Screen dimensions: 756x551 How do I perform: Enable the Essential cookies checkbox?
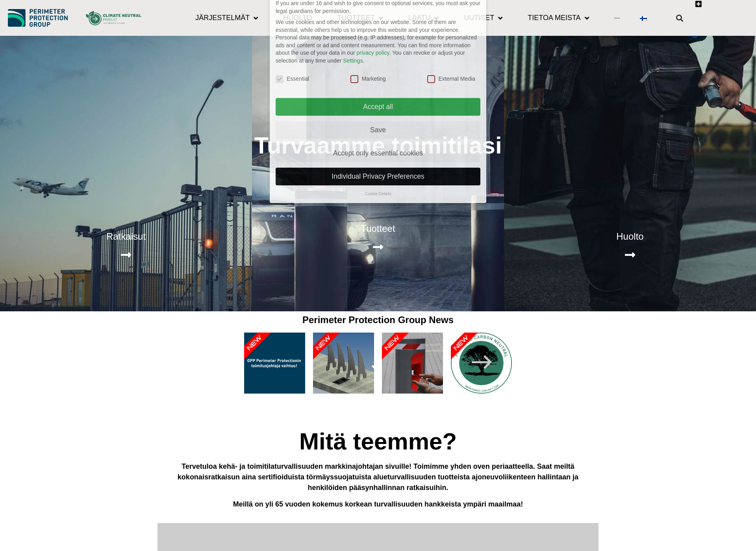tap(280, 79)
